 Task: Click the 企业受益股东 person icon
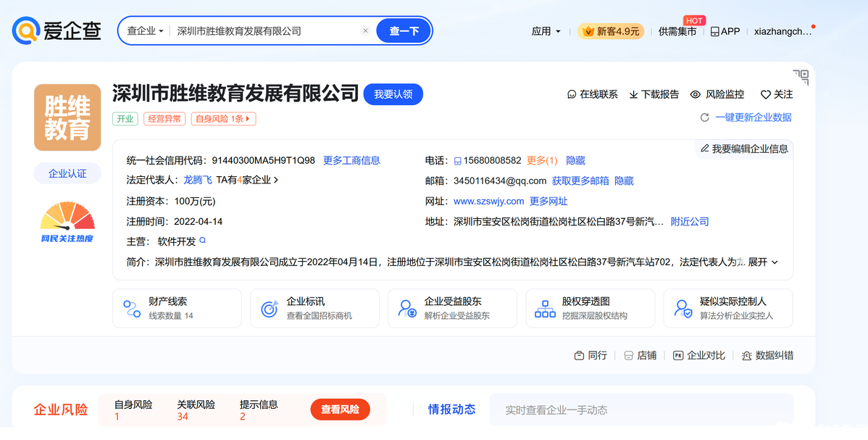pos(407,309)
